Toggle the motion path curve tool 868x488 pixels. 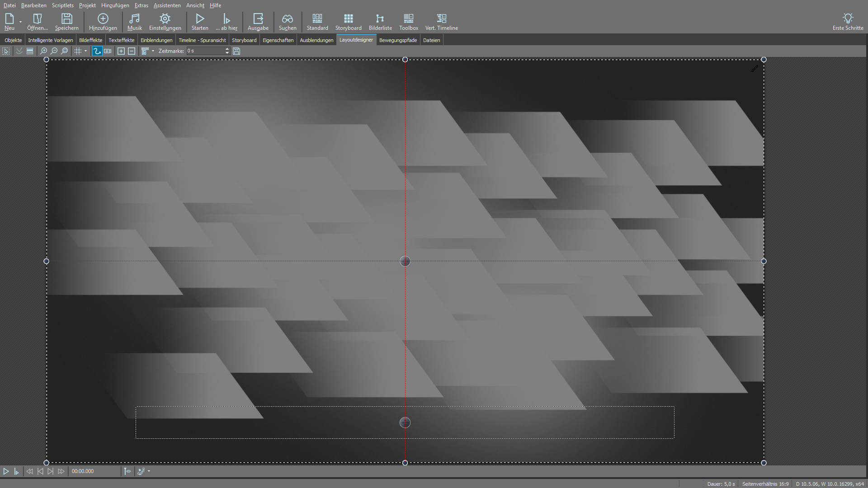[97, 51]
